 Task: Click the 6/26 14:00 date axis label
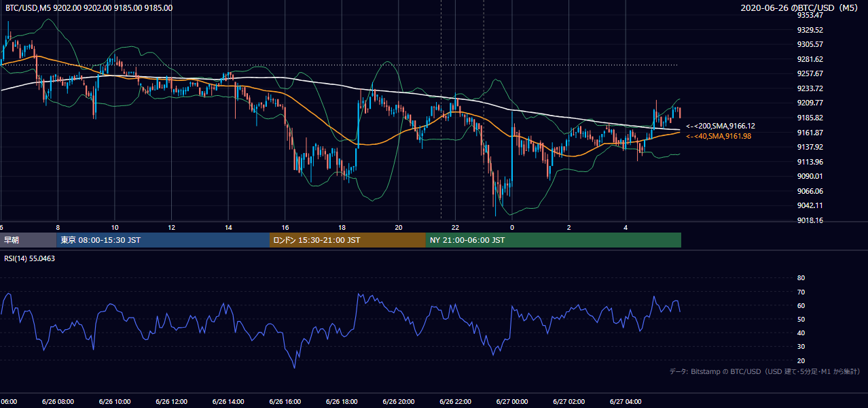[x=228, y=402]
